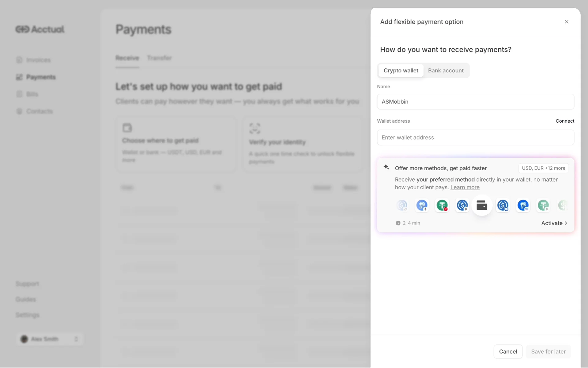588x368 pixels.
Task: Switch to the Transfer tab
Action: [x=159, y=58]
